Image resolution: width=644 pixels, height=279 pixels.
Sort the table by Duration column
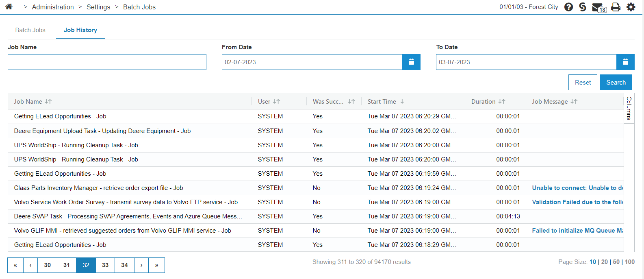point(502,102)
